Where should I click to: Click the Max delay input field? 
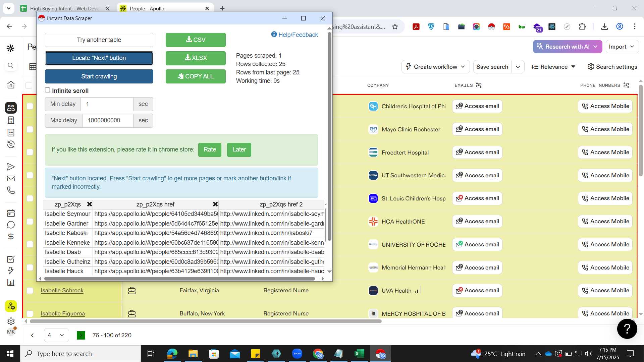[x=107, y=120]
